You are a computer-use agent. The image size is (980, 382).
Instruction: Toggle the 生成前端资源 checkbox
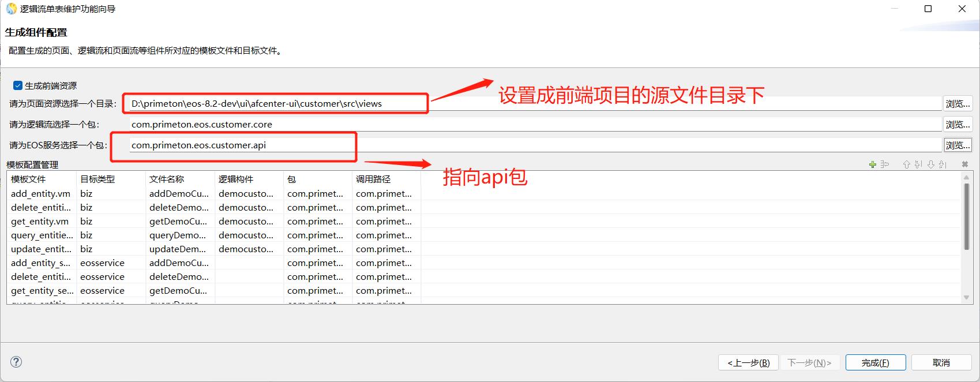(18, 85)
